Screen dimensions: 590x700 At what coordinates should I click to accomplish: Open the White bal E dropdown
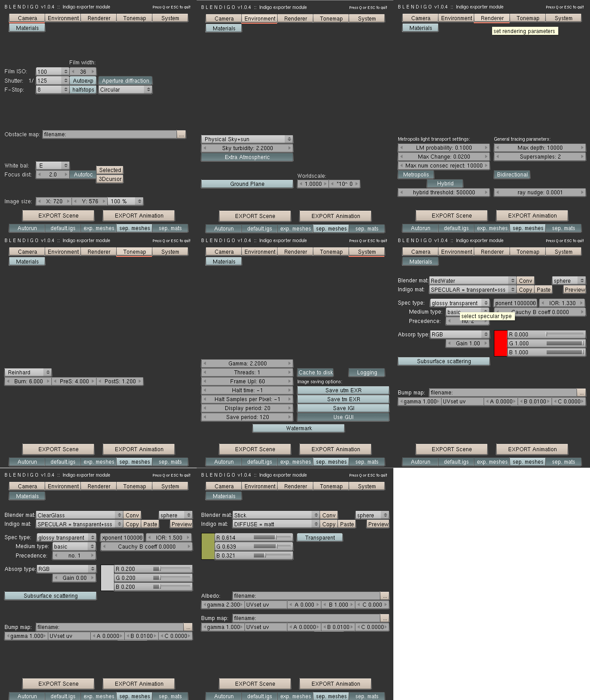click(53, 166)
